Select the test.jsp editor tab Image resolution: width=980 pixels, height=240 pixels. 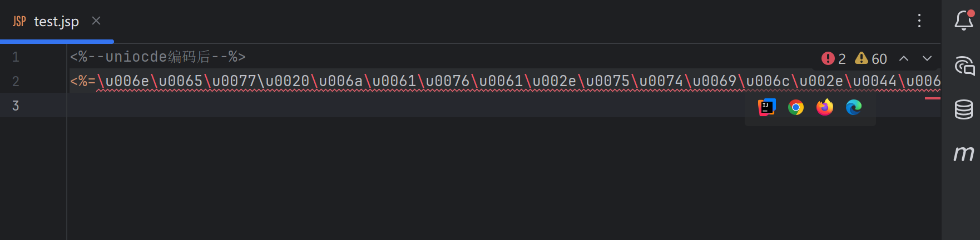coord(56,21)
